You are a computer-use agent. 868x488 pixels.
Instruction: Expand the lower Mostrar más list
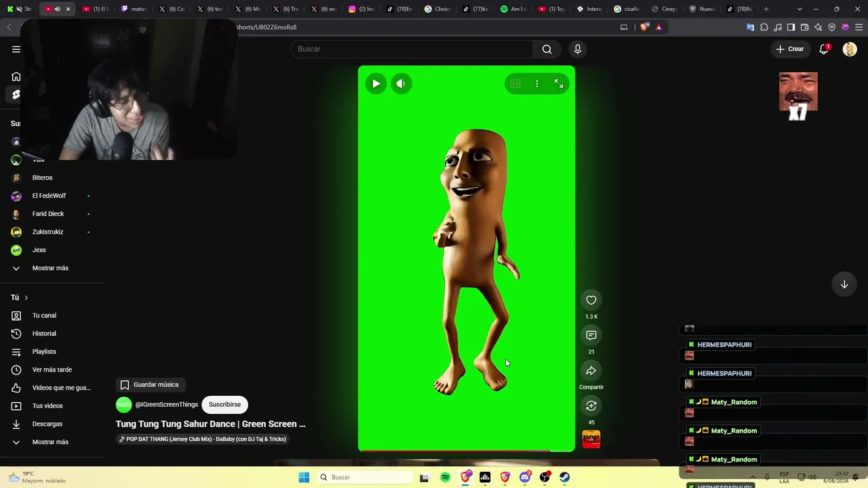(x=52, y=442)
